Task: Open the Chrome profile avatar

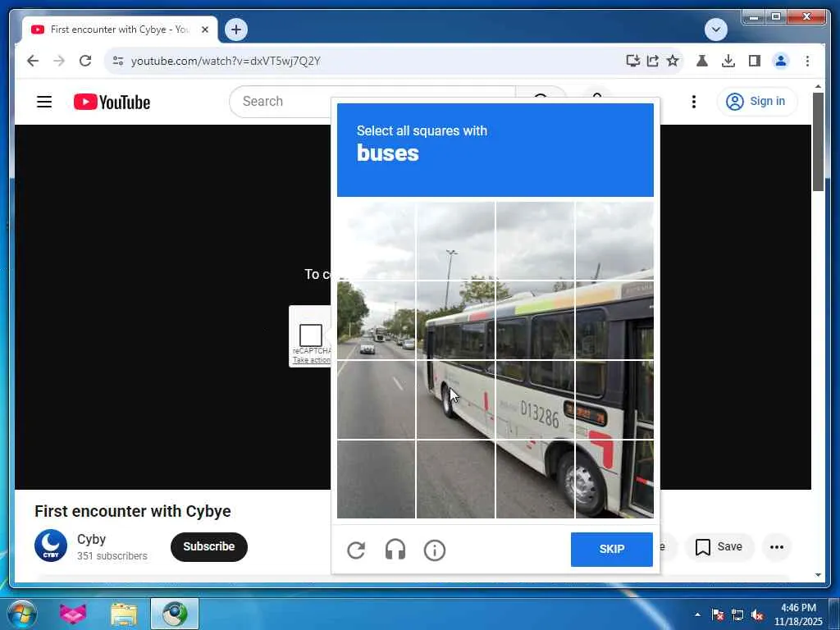Action: click(x=781, y=61)
